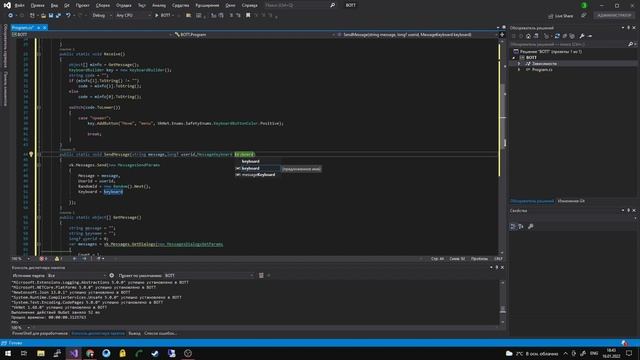
Task: Click the warnings count indicator below editor
Action: coord(58,259)
